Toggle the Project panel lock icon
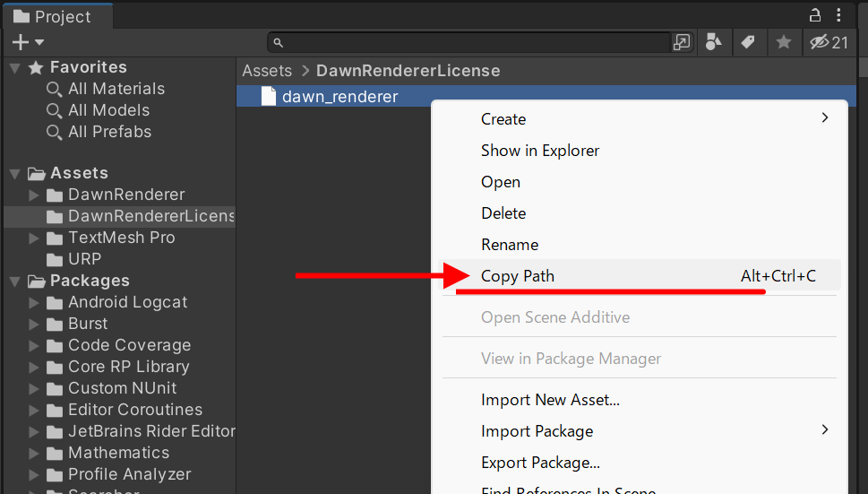 click(x=814, y=15)
